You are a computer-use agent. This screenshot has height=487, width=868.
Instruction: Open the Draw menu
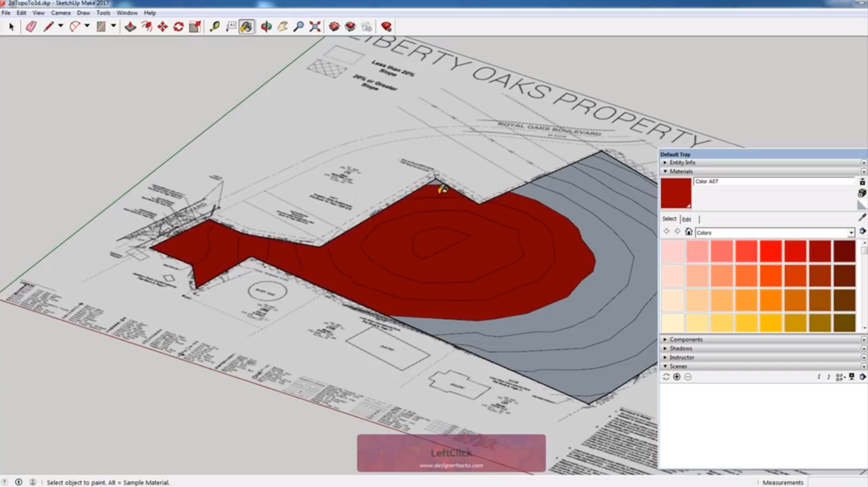point(83,13)
